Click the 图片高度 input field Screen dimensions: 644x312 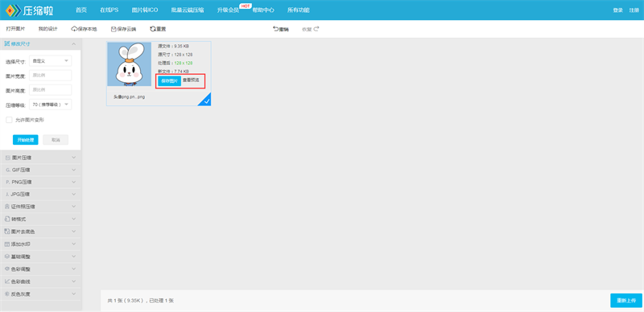click(x=51, y=90)
